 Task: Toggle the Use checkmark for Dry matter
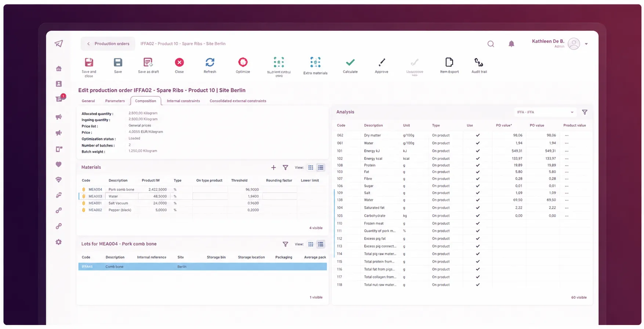(478, 135)
